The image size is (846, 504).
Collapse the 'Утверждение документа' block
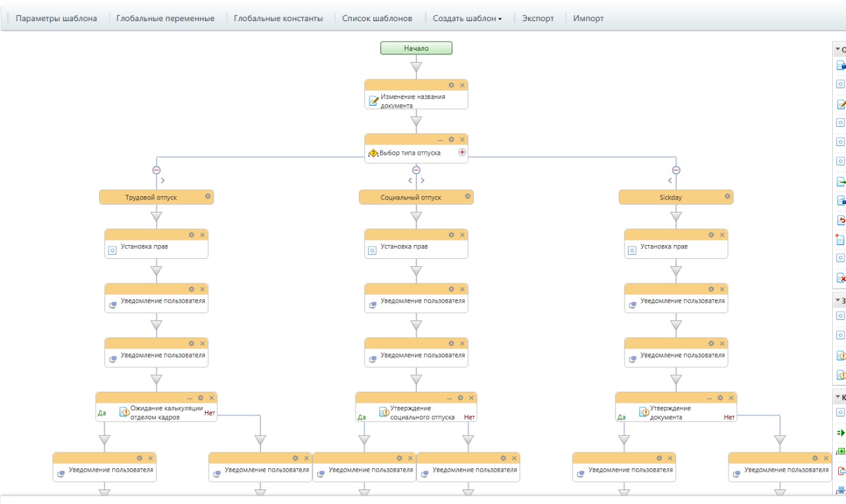point(709,398)
